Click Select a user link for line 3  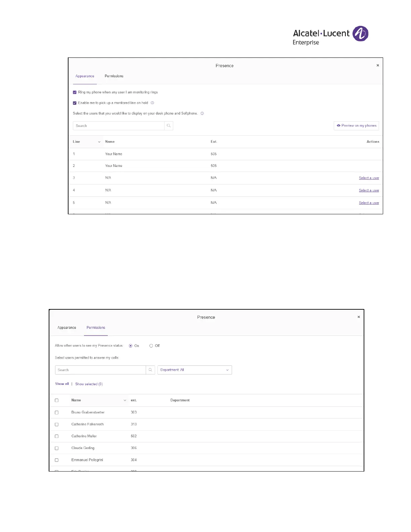point(369,178)
